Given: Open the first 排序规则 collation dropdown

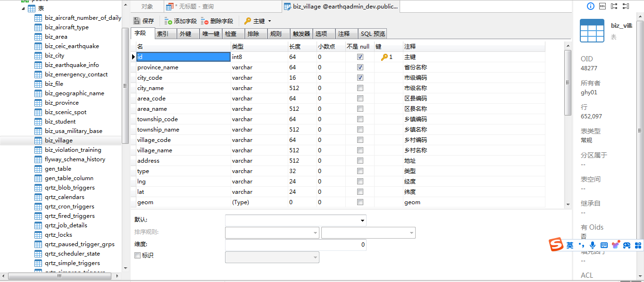Looking at the screenshot, I should pyautogui.click(x=315, y=233).
